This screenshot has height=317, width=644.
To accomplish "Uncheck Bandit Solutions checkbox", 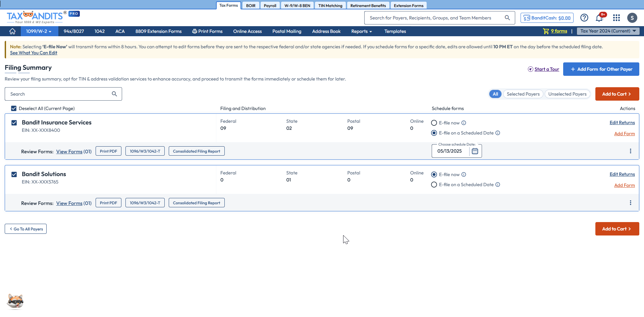I will click(x=14, y=174).
